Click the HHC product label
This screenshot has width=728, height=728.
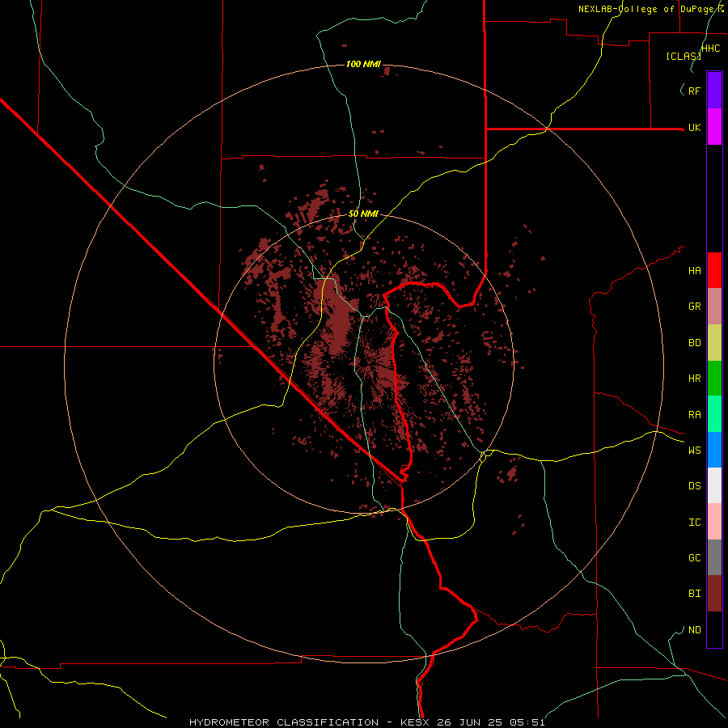pos(711,49)
